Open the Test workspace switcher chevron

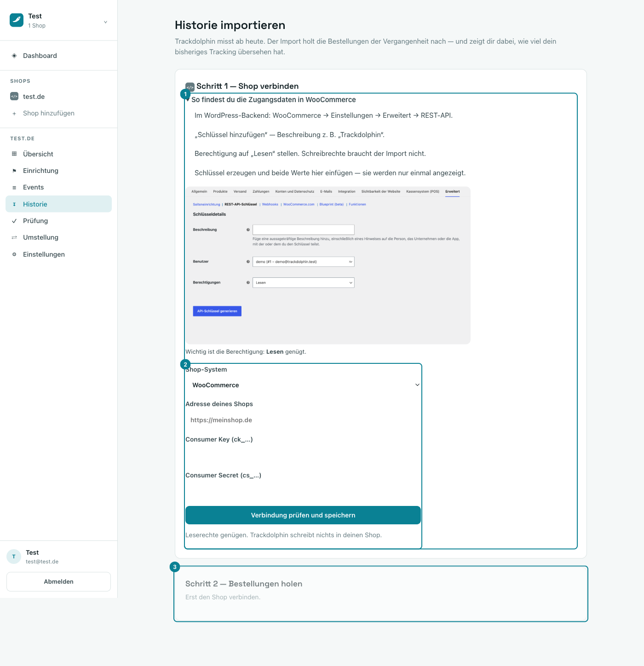coord(105,22)
